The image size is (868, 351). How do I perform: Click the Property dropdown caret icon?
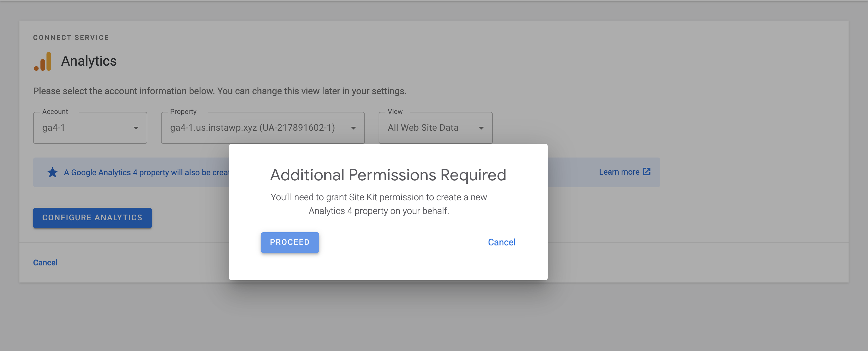point(353,128)
